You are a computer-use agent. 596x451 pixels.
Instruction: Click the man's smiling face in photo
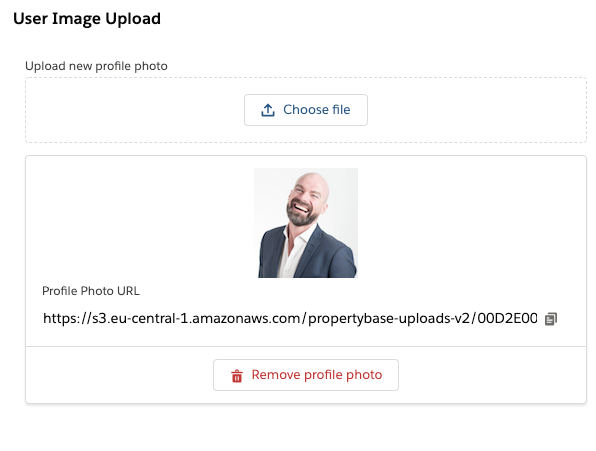coord(305,198)
